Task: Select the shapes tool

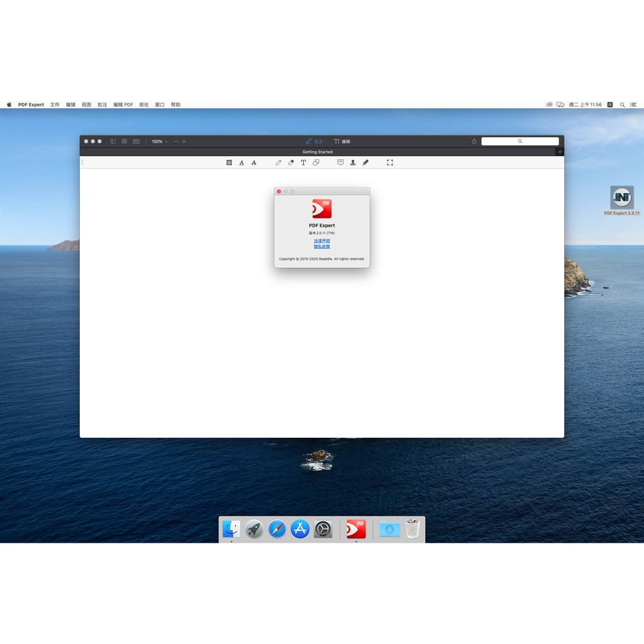Action: (316, 162)
